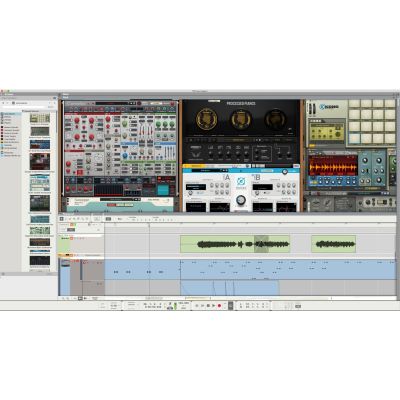This screenshot has width=400, height=400.
Task: Click the large white knob on the A/B device
Action: pos(241,200)
